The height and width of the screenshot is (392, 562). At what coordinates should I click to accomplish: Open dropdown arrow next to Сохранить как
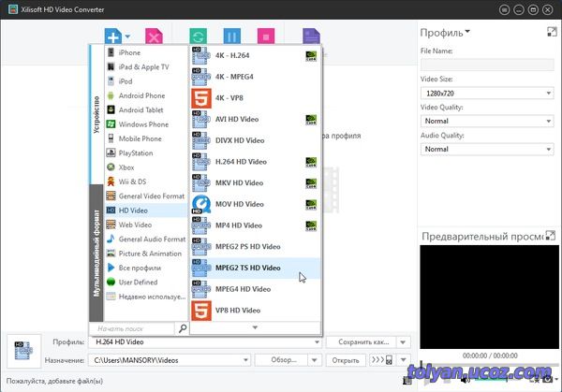pos(403,342)
